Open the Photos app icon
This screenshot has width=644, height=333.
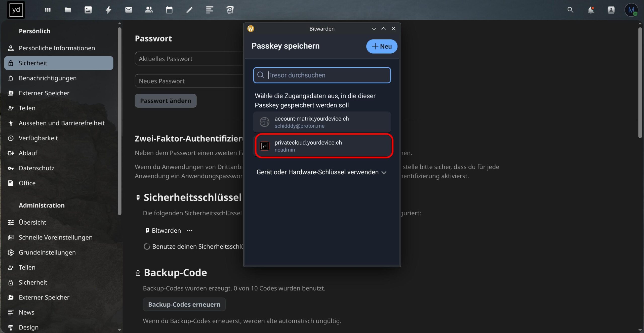pyautogui.click(x=88, y=10)
